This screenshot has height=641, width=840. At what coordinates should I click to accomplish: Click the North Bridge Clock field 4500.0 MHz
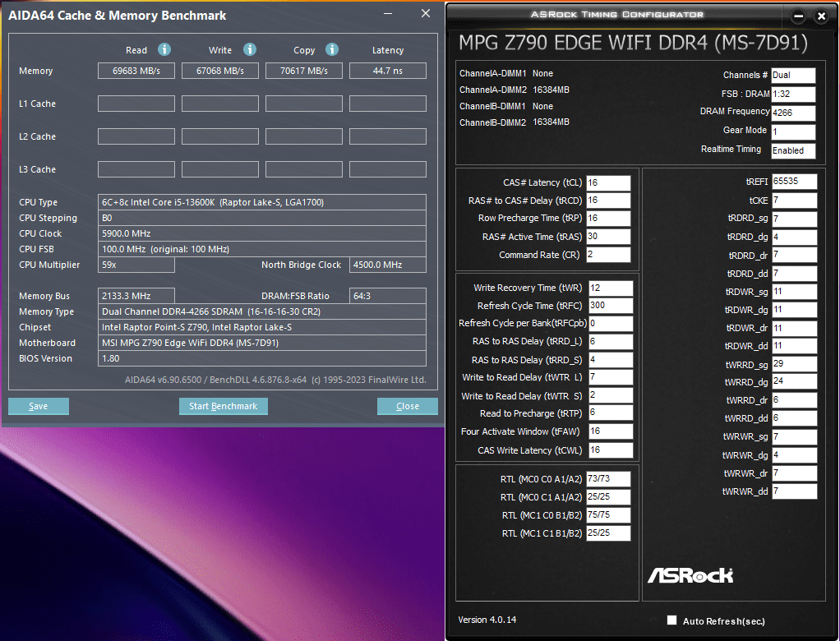tap(388, 265)
